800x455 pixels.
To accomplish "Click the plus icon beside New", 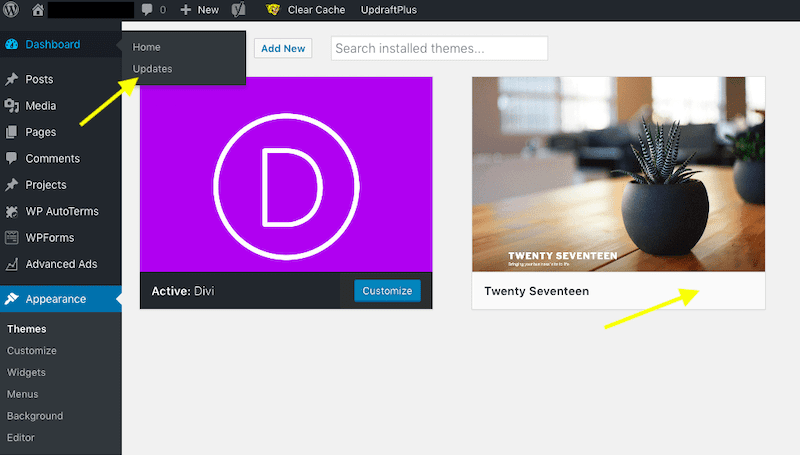I will click(x=186, y=10).
